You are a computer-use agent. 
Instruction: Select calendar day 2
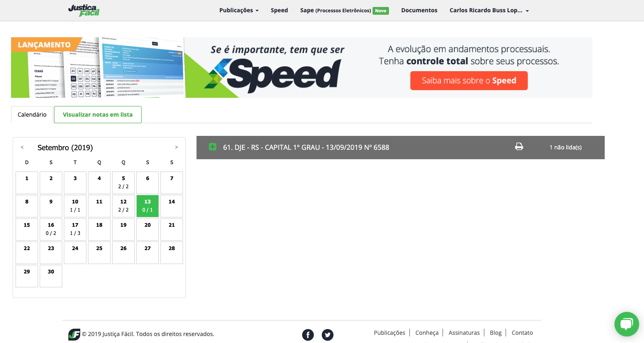pyautogui.click(x=51, y=183)
